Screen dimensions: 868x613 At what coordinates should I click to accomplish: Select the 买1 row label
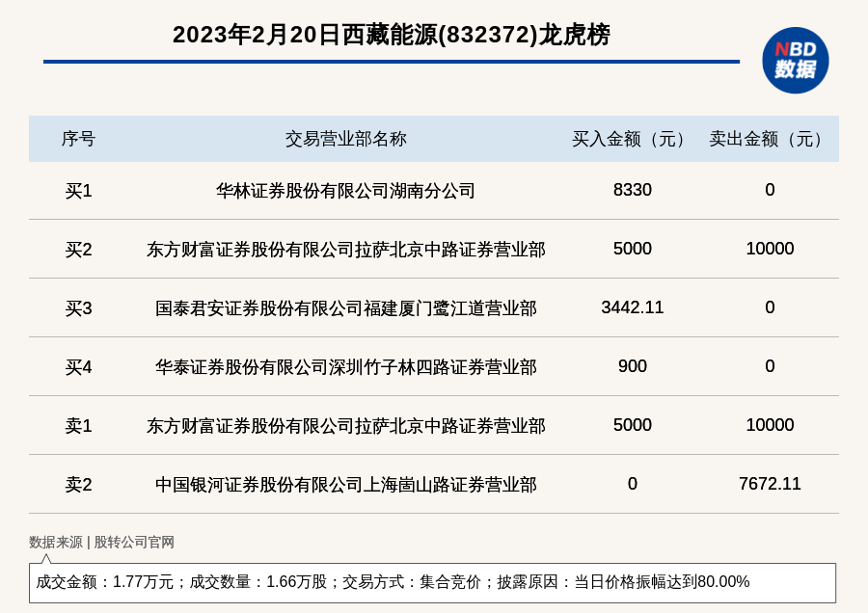78,191
